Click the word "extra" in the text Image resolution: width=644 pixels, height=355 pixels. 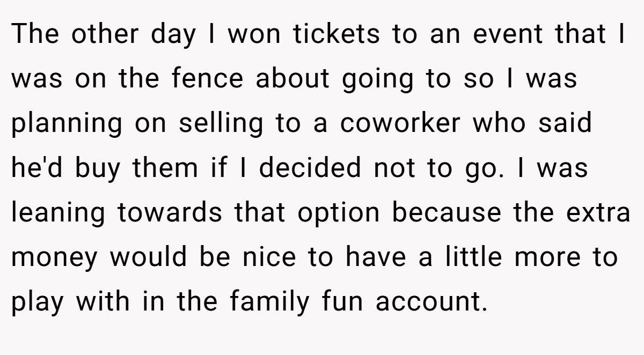pos(598,212)
